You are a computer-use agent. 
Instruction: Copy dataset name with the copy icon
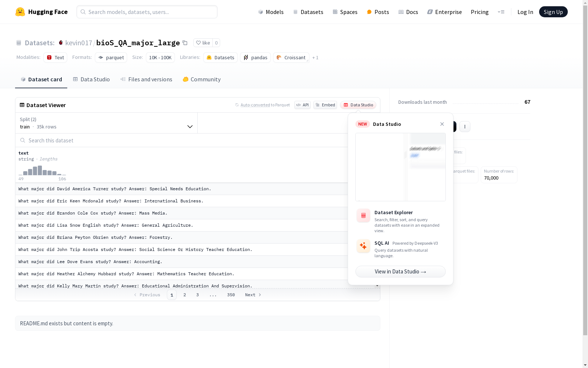point(185,43)
